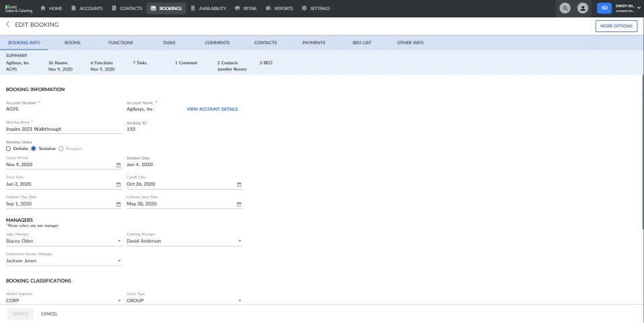Click the Trace Date field
Screen dimensions: 644x323
coord(64,184)
